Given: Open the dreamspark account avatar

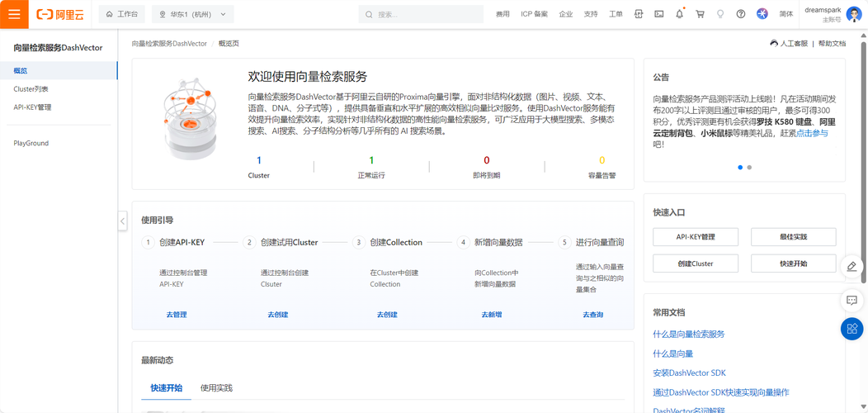Looking at the screenshot, I should [854, 14].
